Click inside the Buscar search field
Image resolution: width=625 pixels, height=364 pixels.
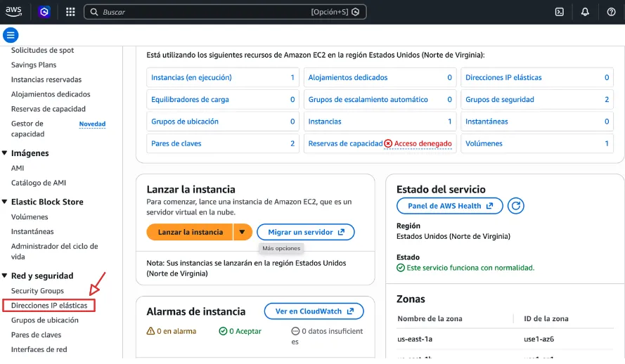tap(225, 12)
